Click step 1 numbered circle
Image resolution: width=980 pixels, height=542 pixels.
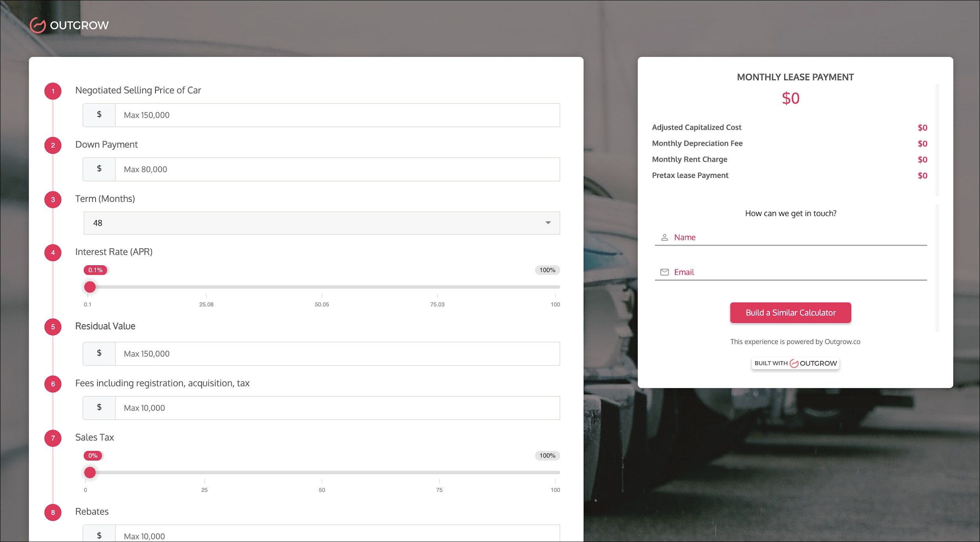53,91
